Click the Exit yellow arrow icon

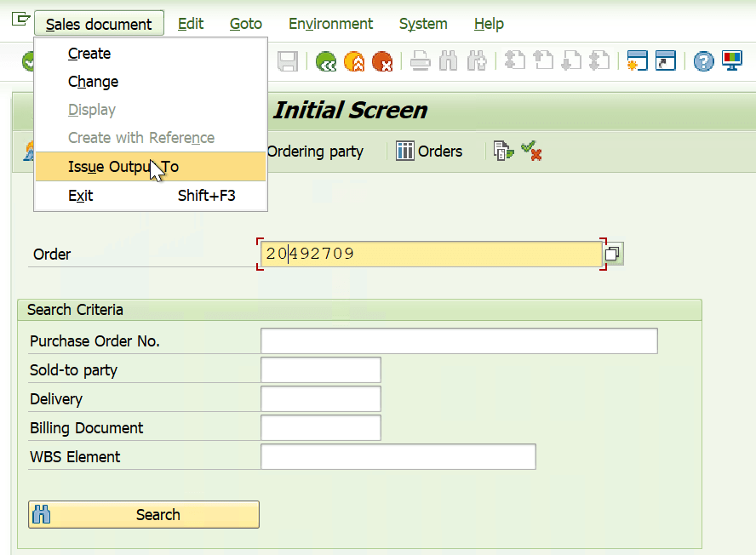[x=355, y=60]
